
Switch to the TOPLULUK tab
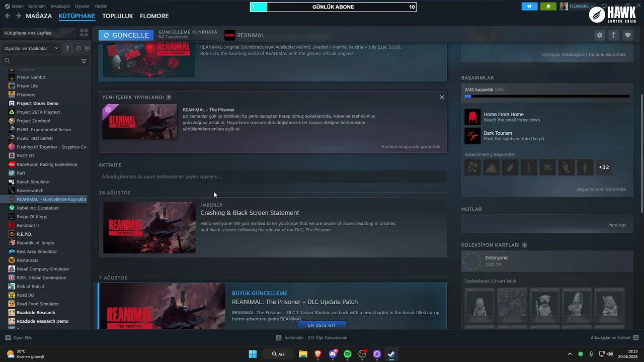click(x=118, y=16)
